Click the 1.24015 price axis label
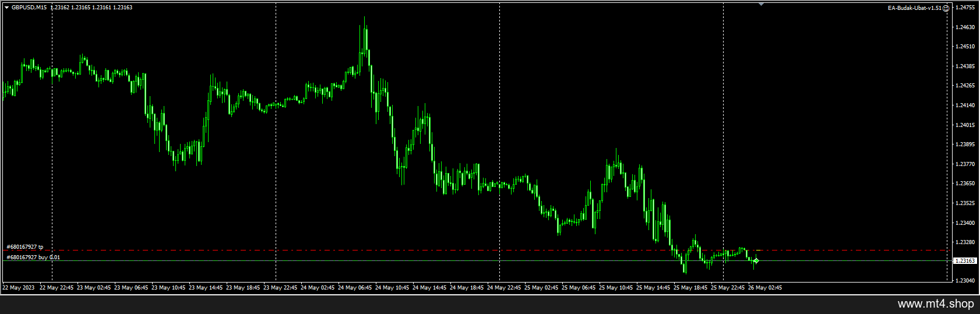The width and height of the screenshot is (980, 314). coord(965,125)
